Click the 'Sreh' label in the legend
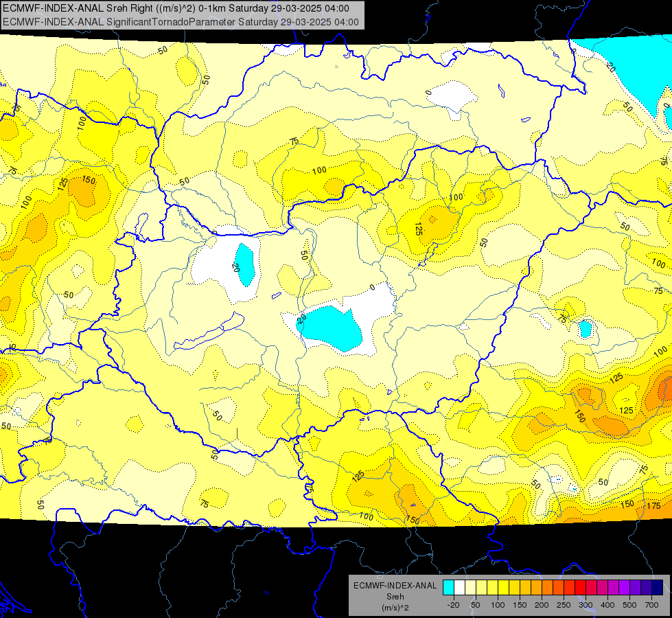Screen dimensions: 672x618 coord(395,597)
